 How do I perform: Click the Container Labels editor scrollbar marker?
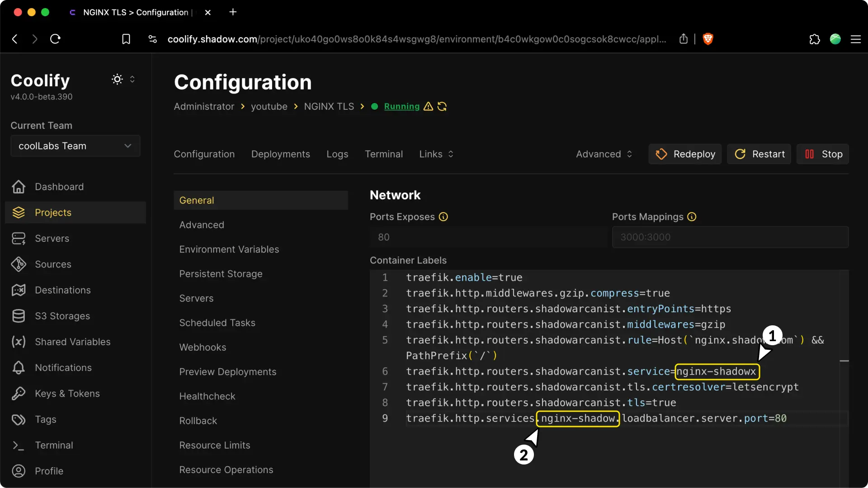pyautogui.click(x=844, y=361)
